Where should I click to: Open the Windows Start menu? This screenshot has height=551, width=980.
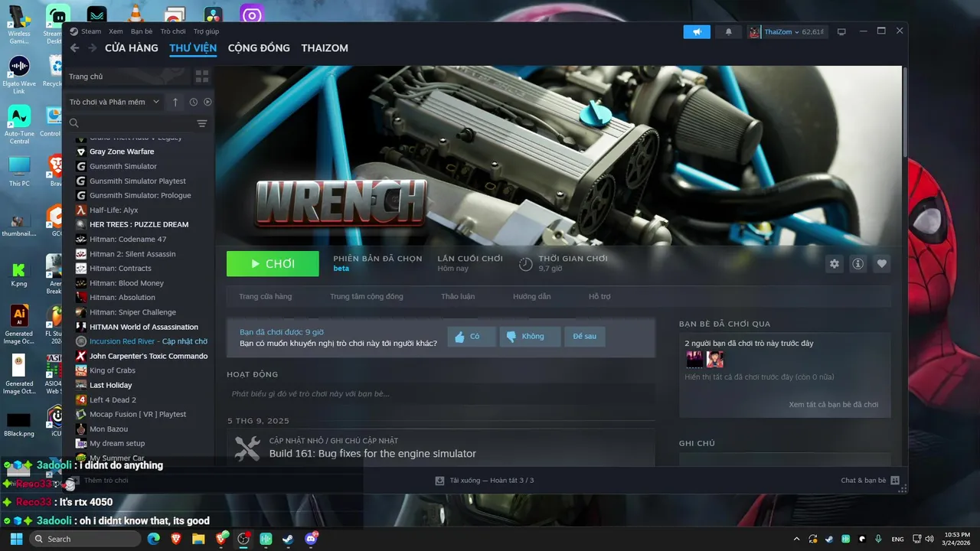pyautogui.click(x=16, y=539)
